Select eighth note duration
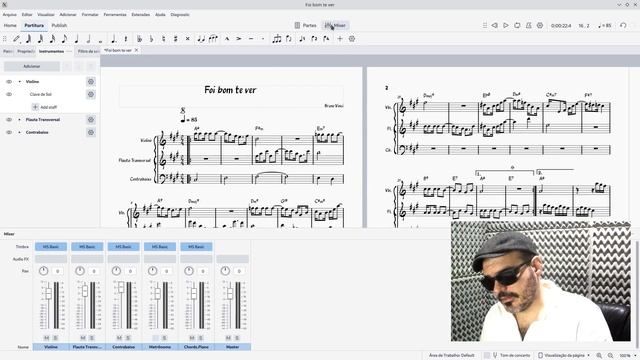The width and height of the screenshot is (640, 360). click(x=64, y=39)
